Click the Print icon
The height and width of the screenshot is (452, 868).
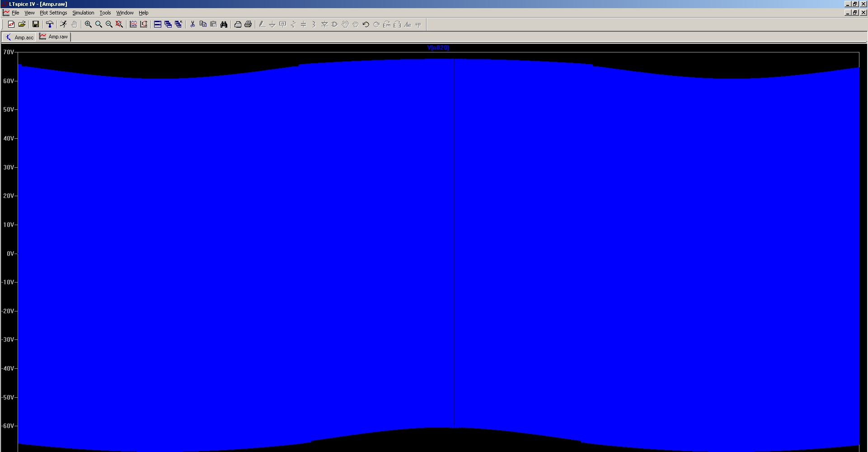coord(248,24)
